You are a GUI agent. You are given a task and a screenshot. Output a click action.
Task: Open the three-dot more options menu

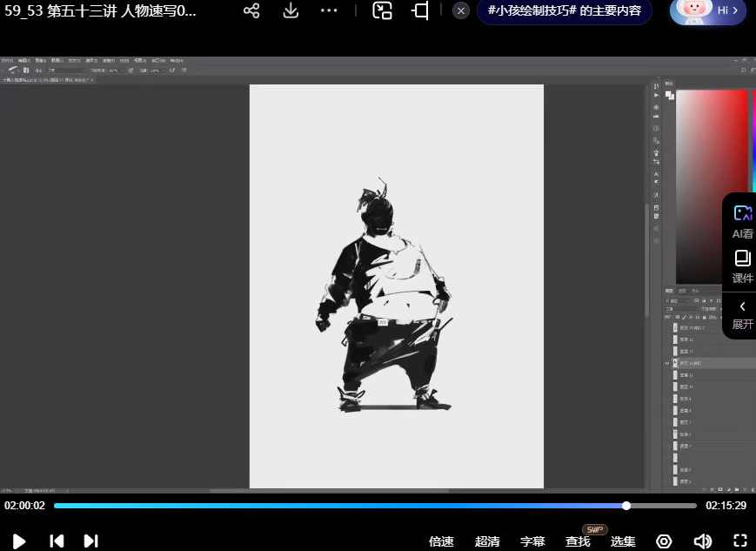coord(329,10)
